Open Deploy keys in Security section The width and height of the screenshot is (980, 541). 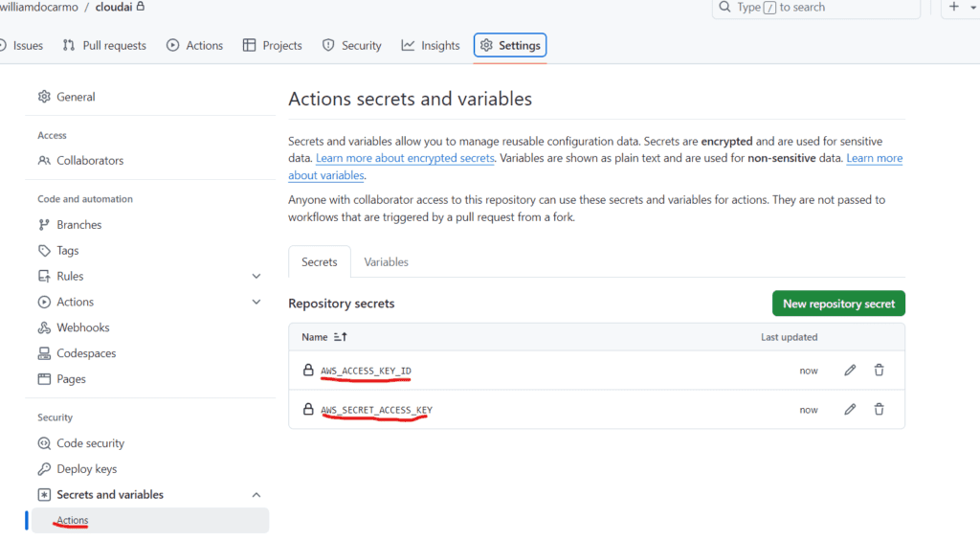(x=86, y=469)
